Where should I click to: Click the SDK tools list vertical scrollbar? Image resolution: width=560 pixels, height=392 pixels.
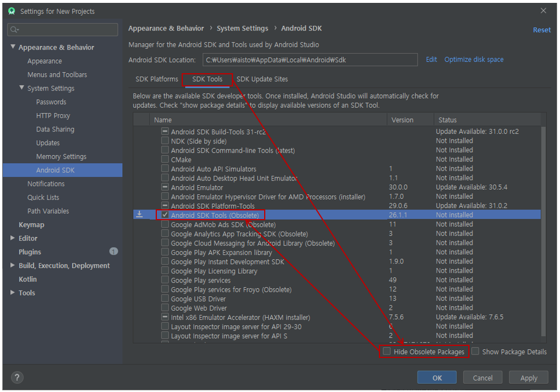tap(543, 231)
